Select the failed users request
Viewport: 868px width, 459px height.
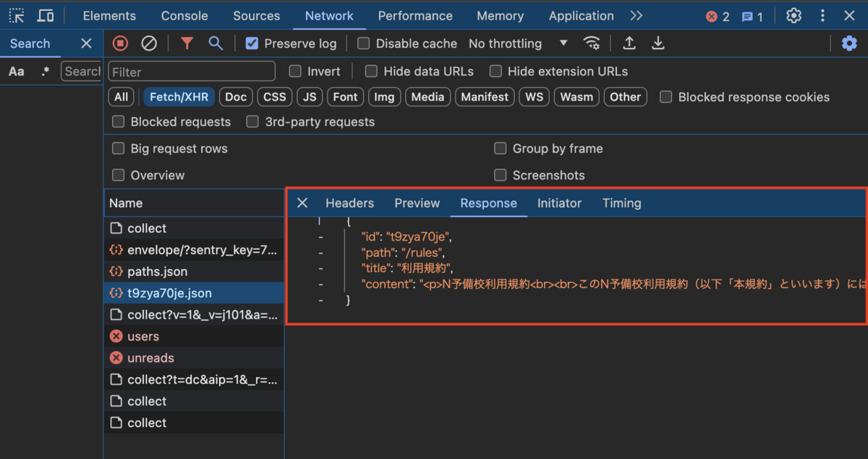click(x=194, y=336)
